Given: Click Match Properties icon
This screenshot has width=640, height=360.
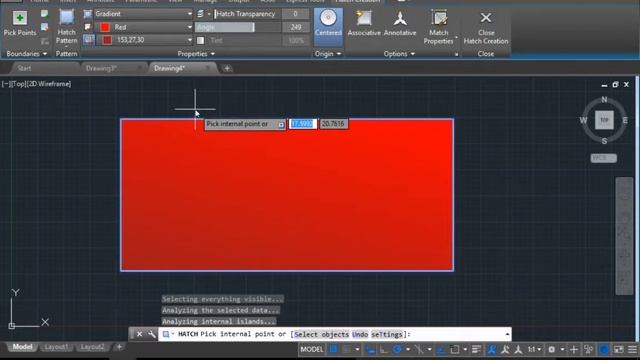Looking at the screenshot, I should pyautogui.click(x=439, y=18).
